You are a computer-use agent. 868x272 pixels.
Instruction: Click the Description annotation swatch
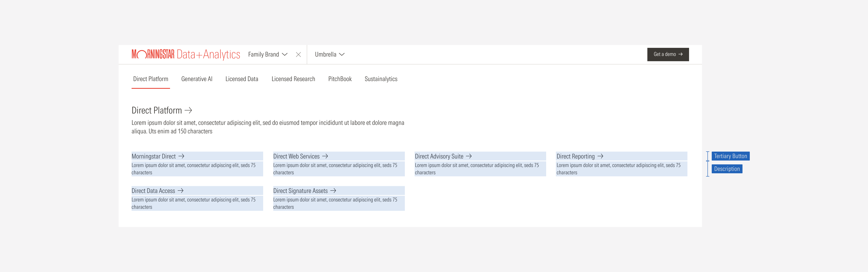pos(727,169)
